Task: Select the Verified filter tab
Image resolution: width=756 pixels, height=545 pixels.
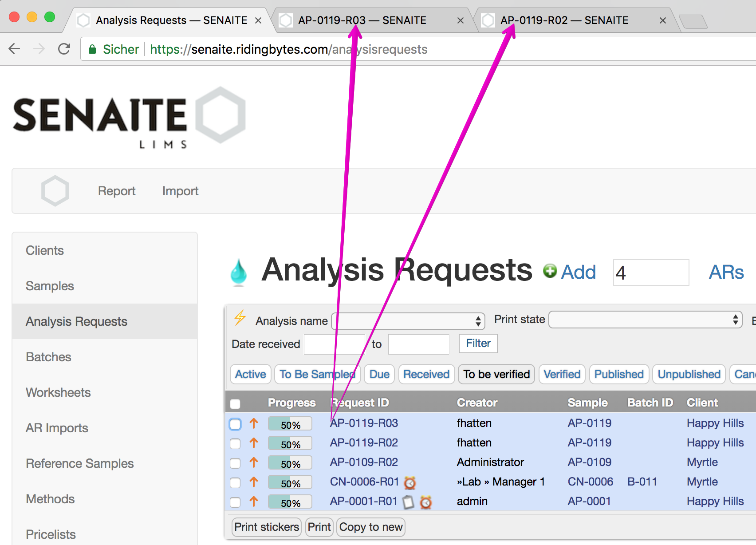Action: coord(562,374)
